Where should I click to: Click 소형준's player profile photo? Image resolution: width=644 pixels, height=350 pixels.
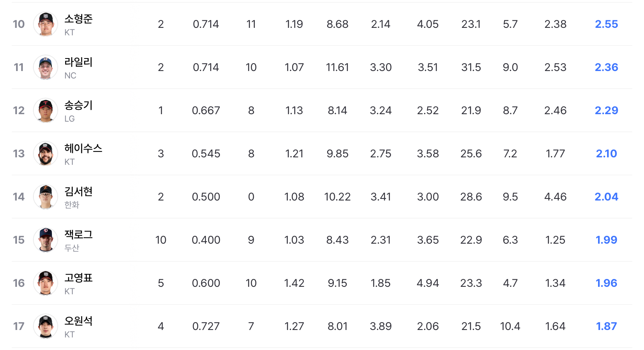pos(46,24)
